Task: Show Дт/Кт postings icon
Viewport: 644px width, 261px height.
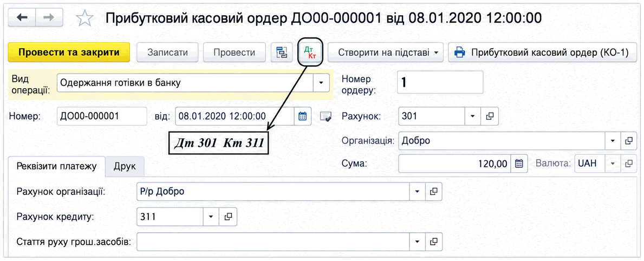Action: pyautogui.click(x=311, y=53)
